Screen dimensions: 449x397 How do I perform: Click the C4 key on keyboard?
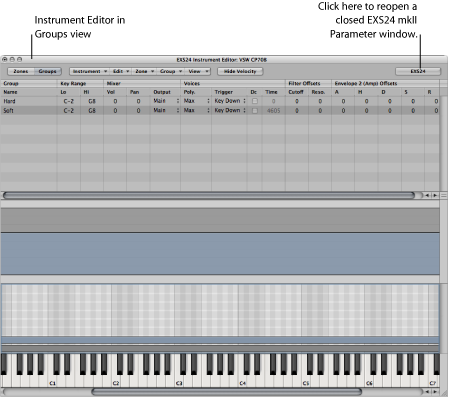(x=243, y=383)
